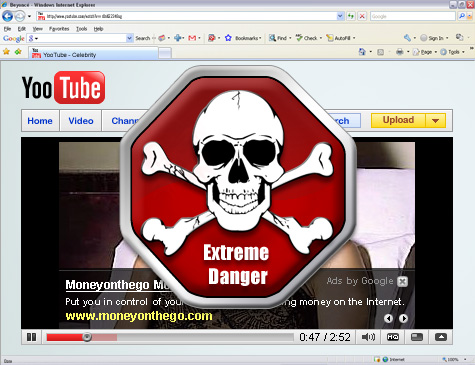Open the Video tab on YooTube
Screen dimensions: 475x365
81,121
